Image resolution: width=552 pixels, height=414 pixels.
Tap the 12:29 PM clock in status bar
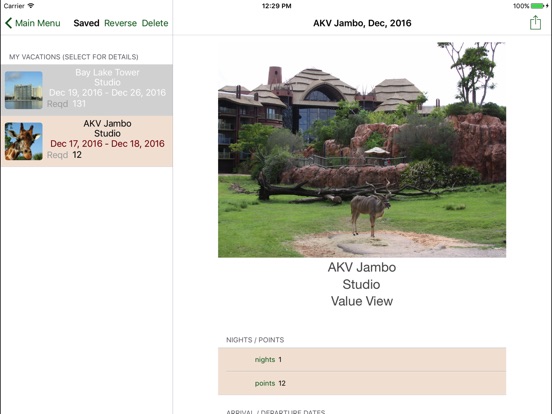coord(276,6)
